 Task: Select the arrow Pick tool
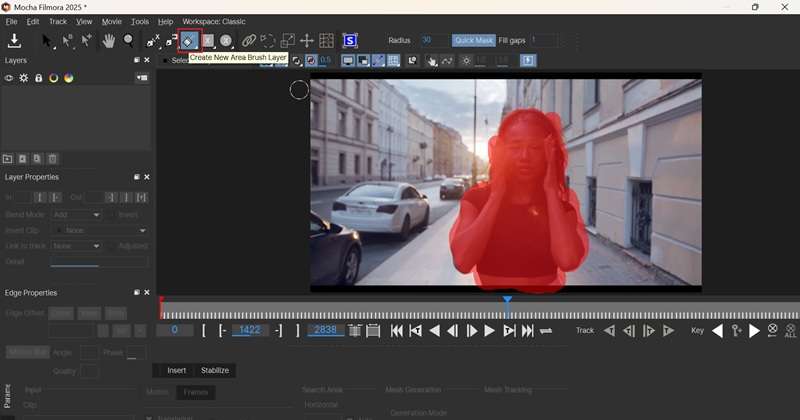[x=46, y=40]
